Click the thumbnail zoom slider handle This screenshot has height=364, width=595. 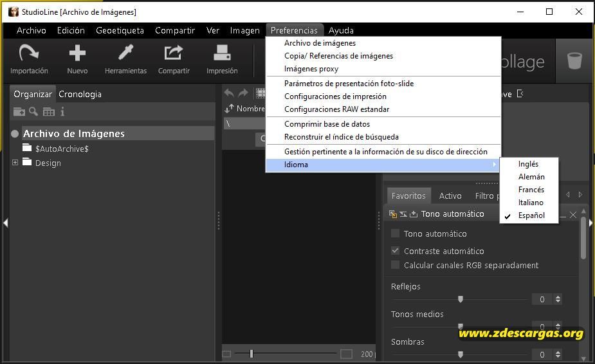coord(252,354)
